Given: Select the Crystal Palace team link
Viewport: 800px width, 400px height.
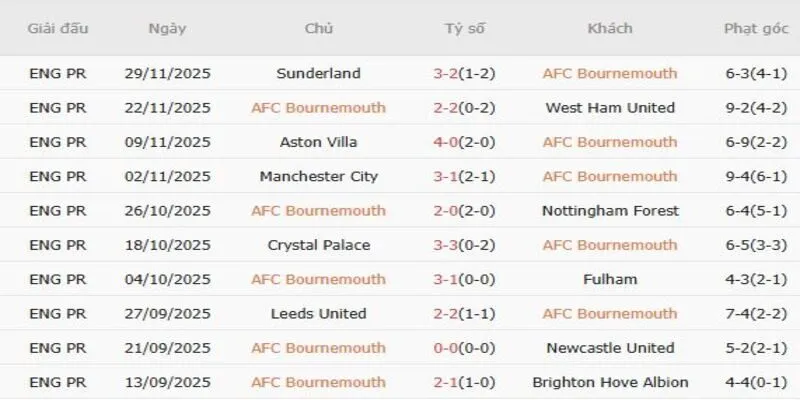Looking at the screenshot, I should [x=319, y=245].
